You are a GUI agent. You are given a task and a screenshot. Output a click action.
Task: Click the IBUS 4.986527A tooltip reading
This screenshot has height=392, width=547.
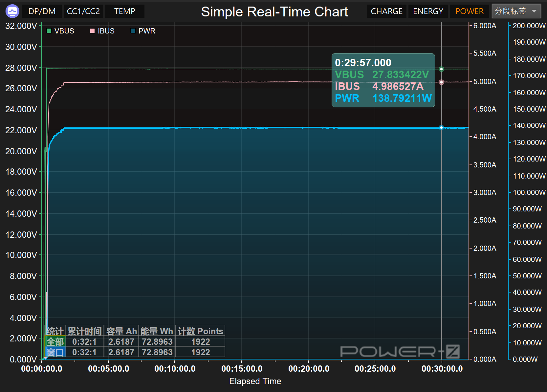(379, 86)
